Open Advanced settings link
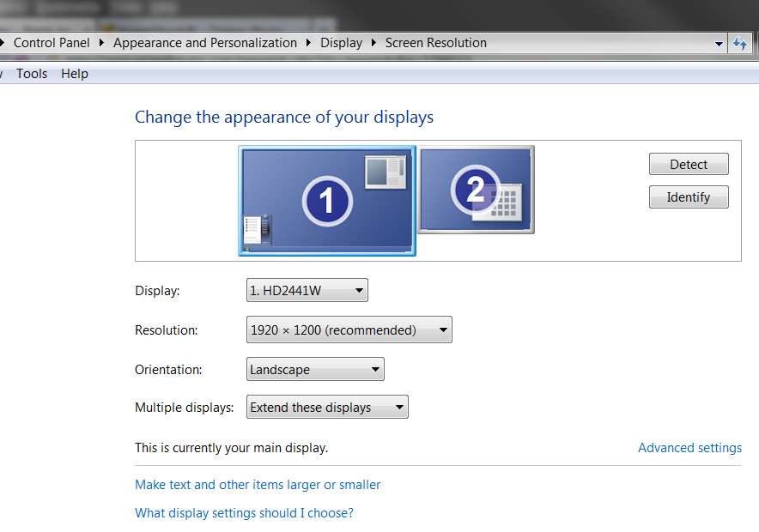This screenshot has height=532, width=759. [689, 448]
